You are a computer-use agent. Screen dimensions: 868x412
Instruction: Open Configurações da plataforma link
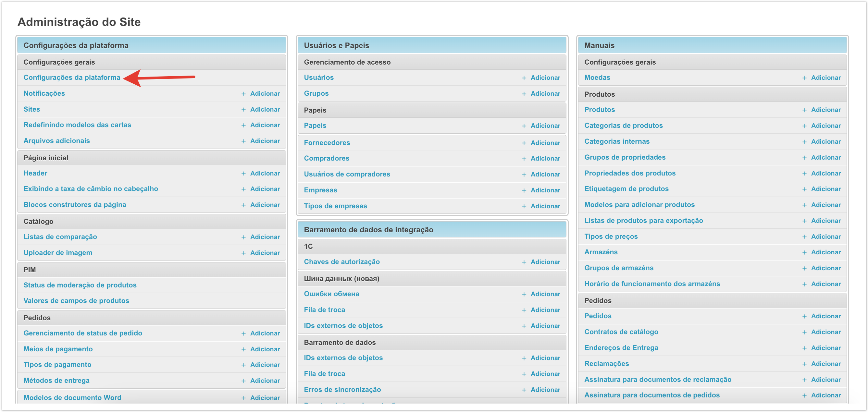click(x=72, y=78)
